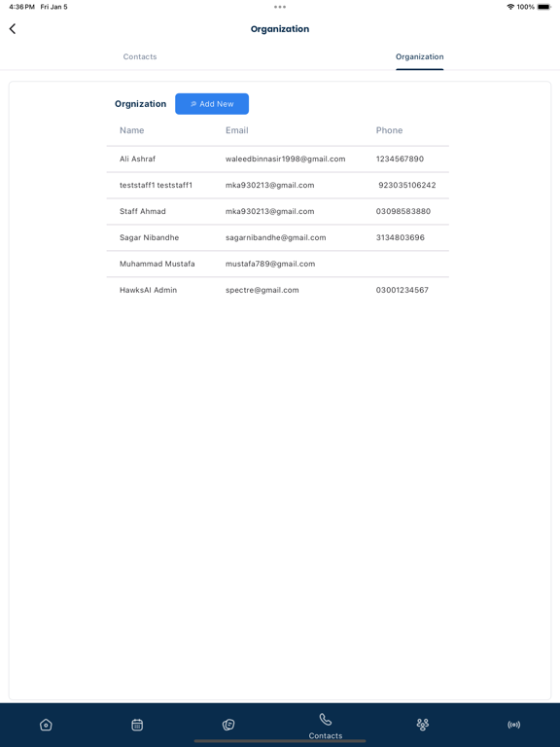Click email mustafa789@gmail.com
Screen dimensions: 560x747
pos(270,264)
